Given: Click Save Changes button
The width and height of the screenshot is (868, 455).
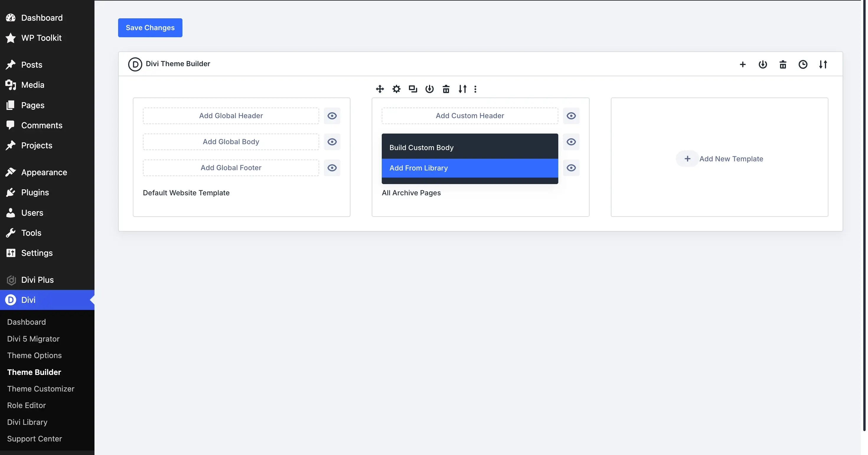Looking at the screenshot, I should pos(150,28).
